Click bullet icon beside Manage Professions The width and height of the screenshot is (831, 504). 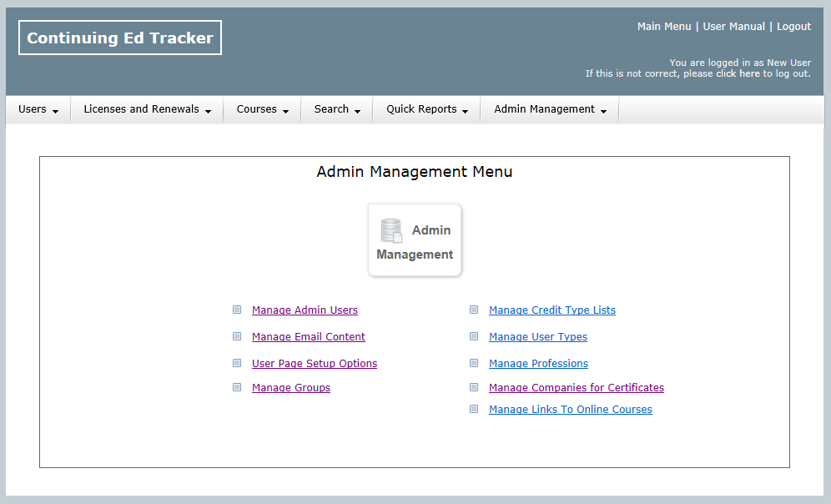click(x=474, y=363)
